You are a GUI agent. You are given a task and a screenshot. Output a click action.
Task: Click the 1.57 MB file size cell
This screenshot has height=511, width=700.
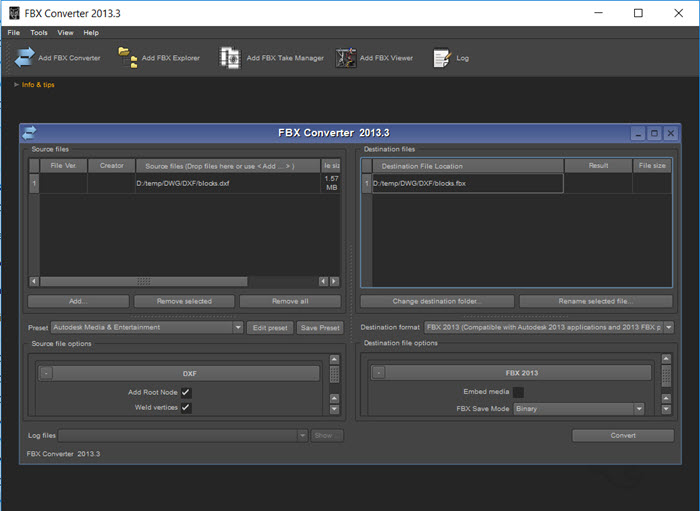click(331, 183)
